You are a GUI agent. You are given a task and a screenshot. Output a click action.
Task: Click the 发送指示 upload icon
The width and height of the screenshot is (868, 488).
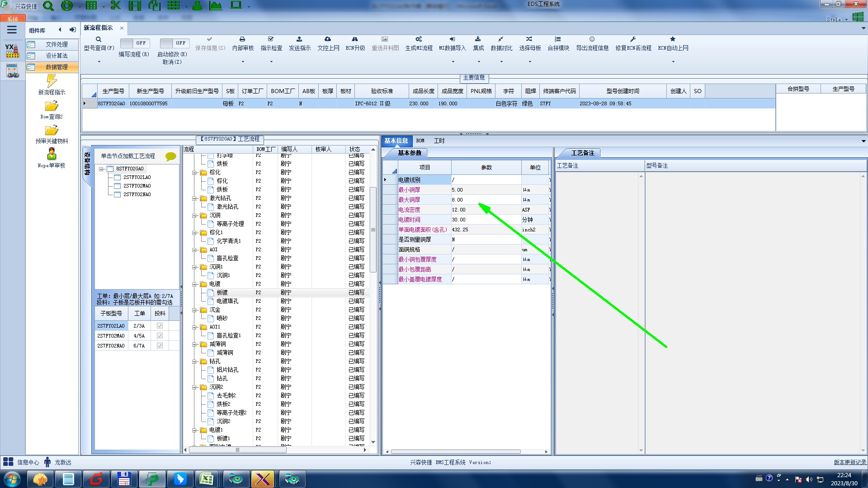click(299, 39)
